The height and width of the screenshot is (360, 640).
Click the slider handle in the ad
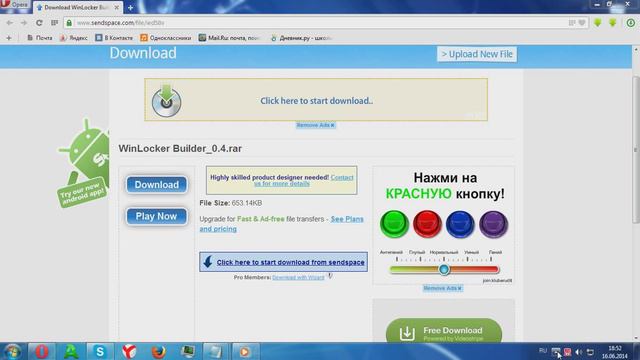[x=444, y=269]
